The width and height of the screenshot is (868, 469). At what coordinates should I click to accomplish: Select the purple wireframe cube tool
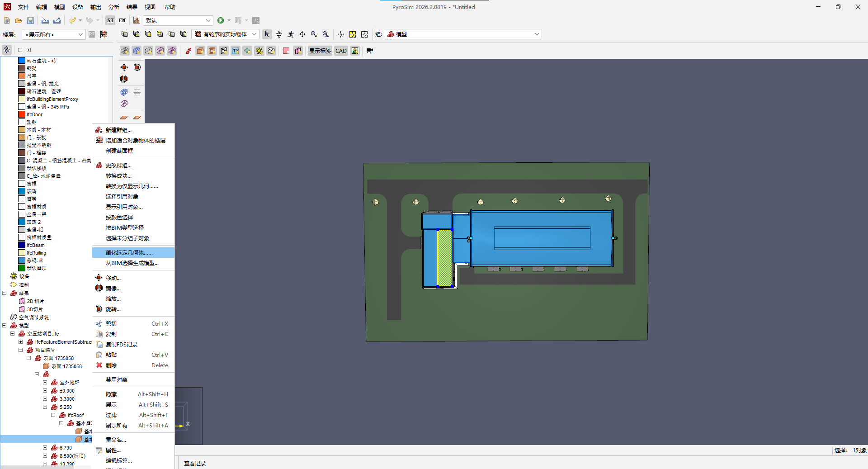tap(124, 104)
